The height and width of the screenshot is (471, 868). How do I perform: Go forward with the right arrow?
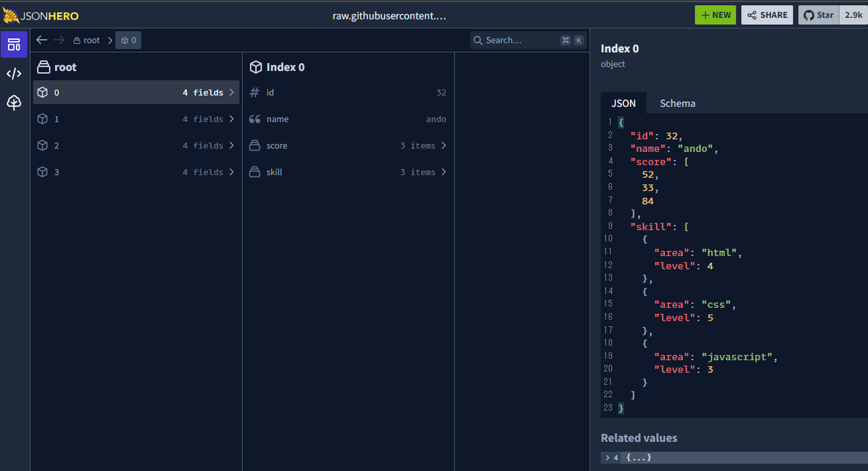pos(59,40)
